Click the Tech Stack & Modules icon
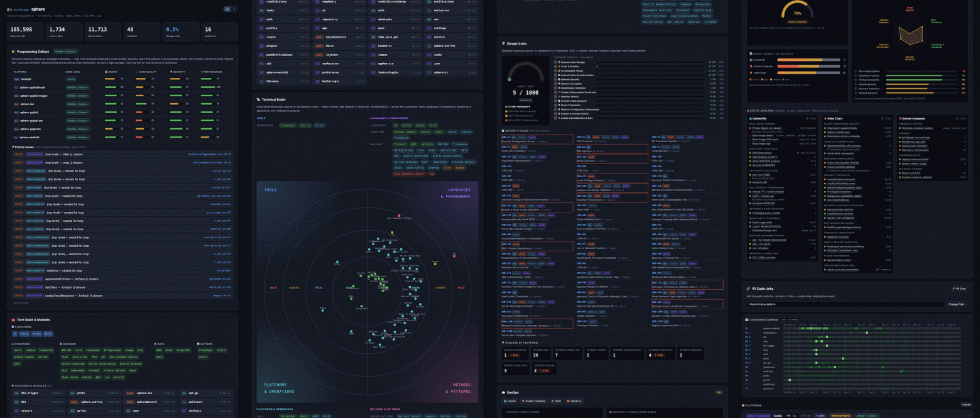Screen dimensions: 980x418 pos(13,320)
